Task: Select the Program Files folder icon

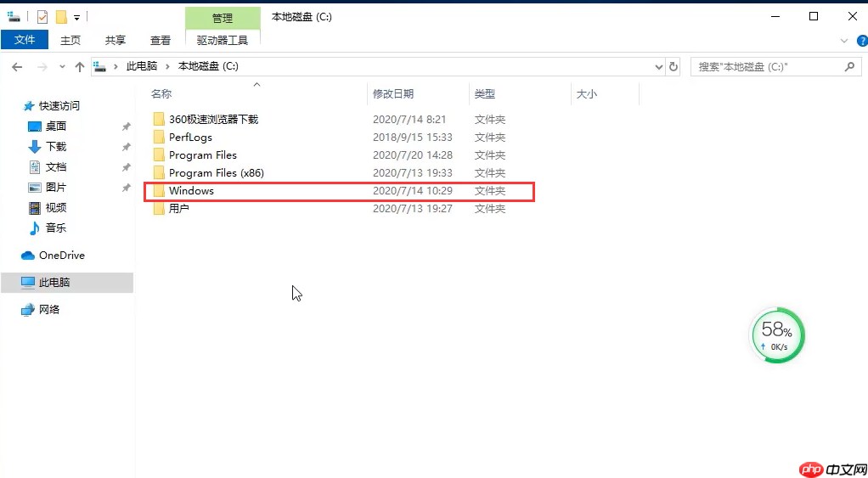Action: (159, 155)
